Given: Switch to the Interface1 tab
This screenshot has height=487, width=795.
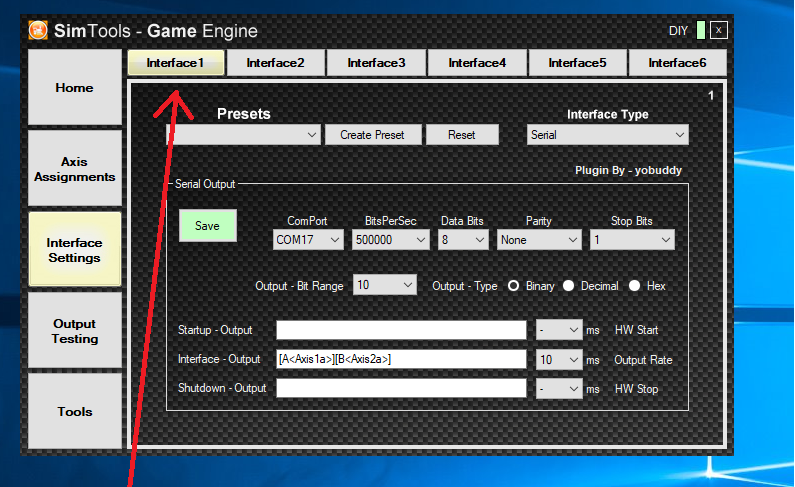Looking at the screenshot, I should click(175, 63).
